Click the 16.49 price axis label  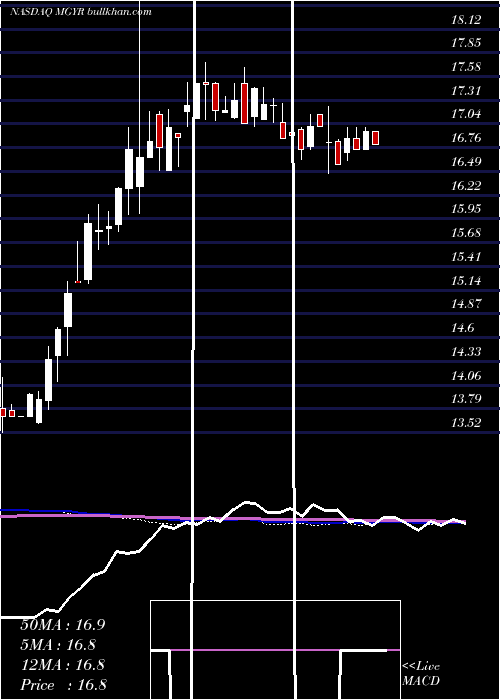[467, 162]
